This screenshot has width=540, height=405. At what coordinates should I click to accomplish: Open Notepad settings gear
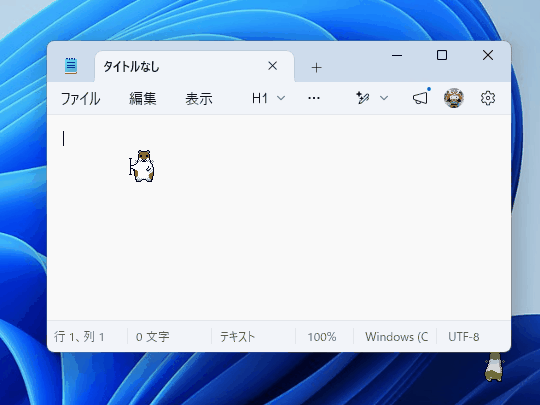pyautogui.click(x=488, y=98)
